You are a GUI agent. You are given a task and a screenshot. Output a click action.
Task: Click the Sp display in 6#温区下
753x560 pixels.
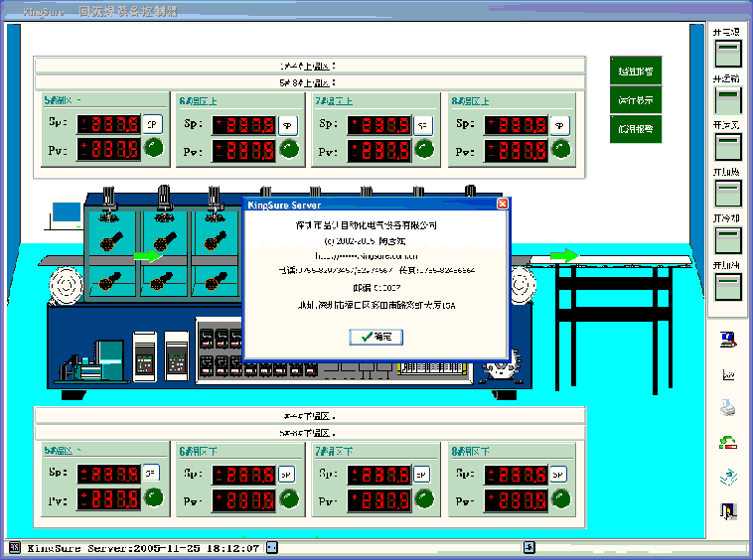tap(244, 475)
